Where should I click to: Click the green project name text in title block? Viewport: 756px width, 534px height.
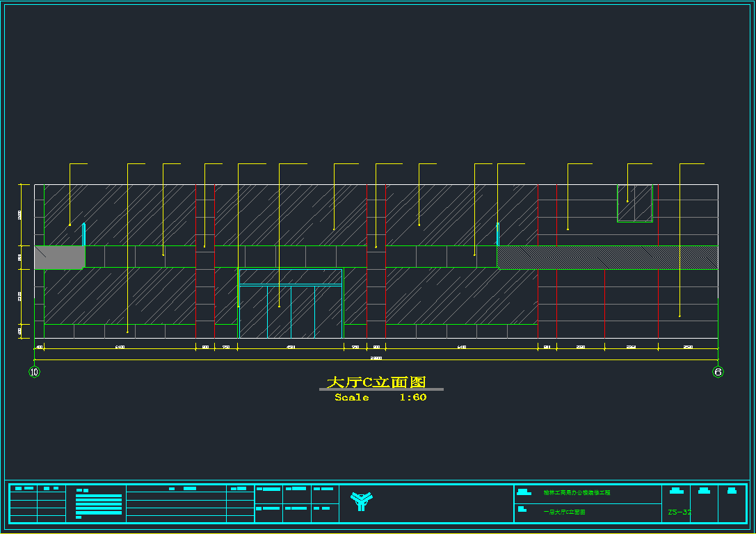(x=577, y=492)
